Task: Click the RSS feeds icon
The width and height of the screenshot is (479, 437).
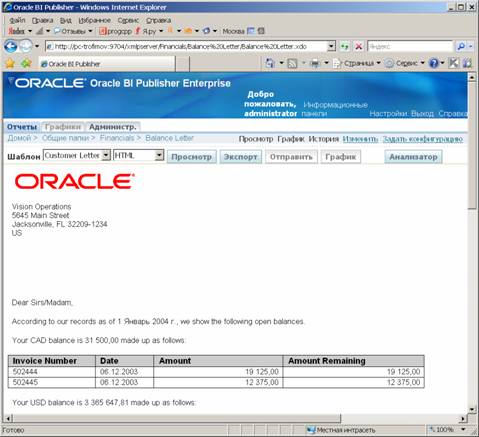Action: click(292, 63)
